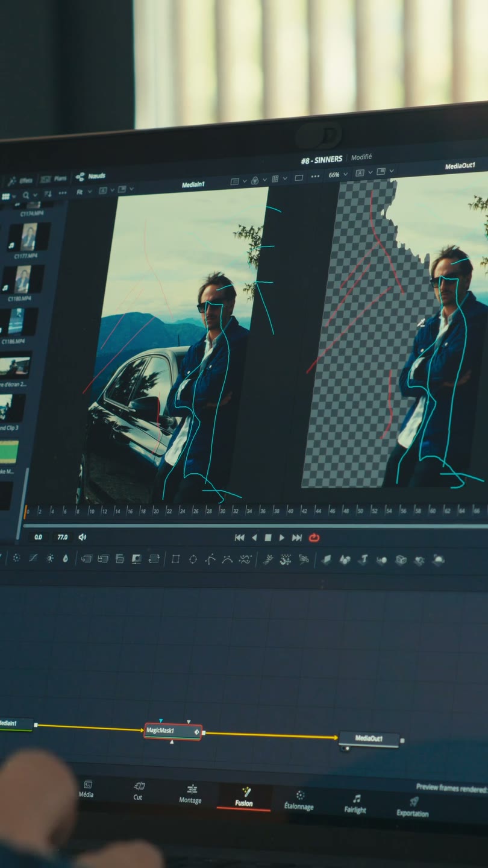The height and width of the screenshot is (868, 488).
Task: Add a Merge node from the toolbar
Action: 86,559
